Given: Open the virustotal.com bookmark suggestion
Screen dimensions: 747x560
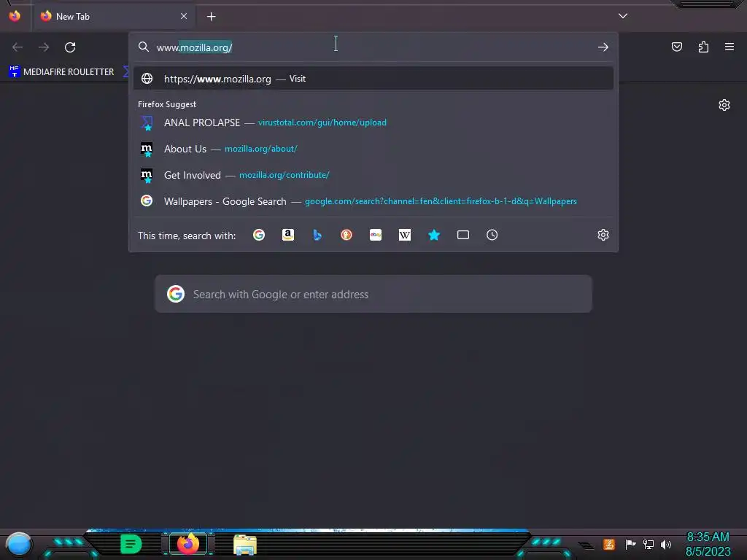Looking at the screenshot, I should click(373, 122).
